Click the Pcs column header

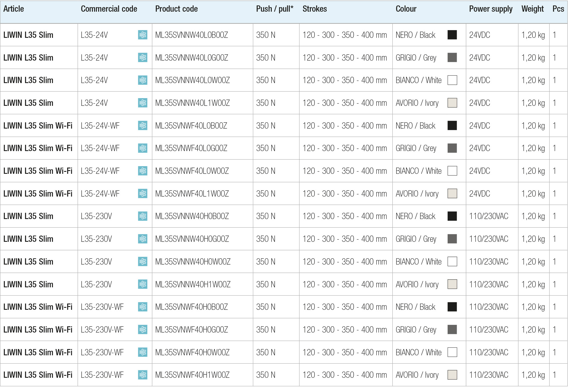[x=558, y=9]
